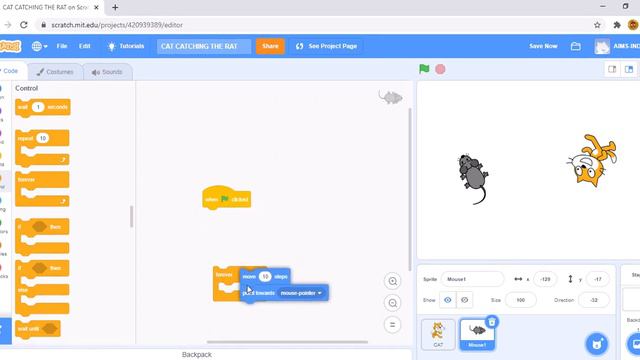Switch to small stage layout

[612, 69]
